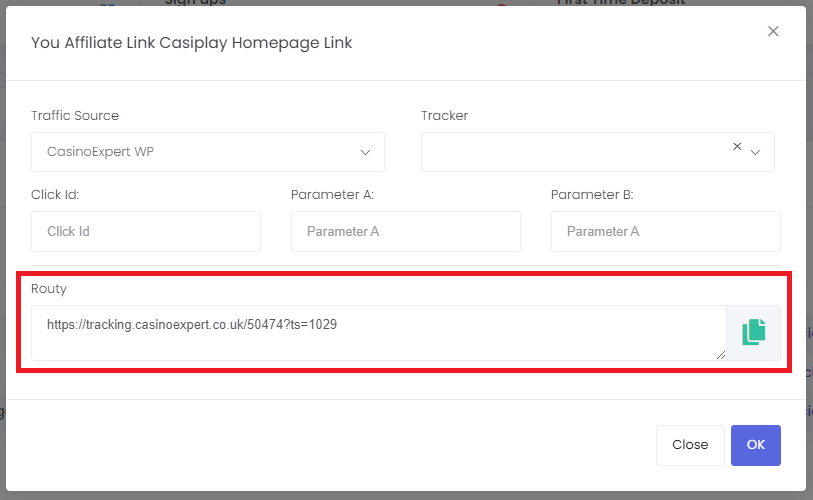Click the resize grip of the Routy textarea
Viewport: 813px width, 500px height.
point(720,355)
